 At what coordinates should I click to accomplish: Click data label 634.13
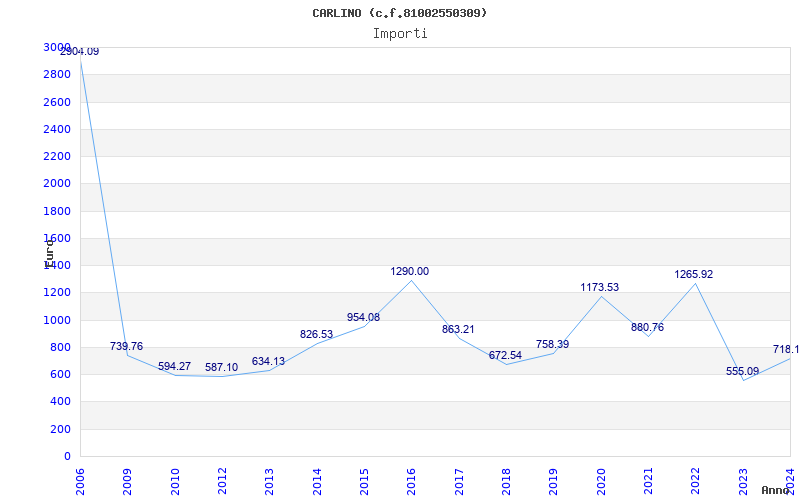pos(268,361)
